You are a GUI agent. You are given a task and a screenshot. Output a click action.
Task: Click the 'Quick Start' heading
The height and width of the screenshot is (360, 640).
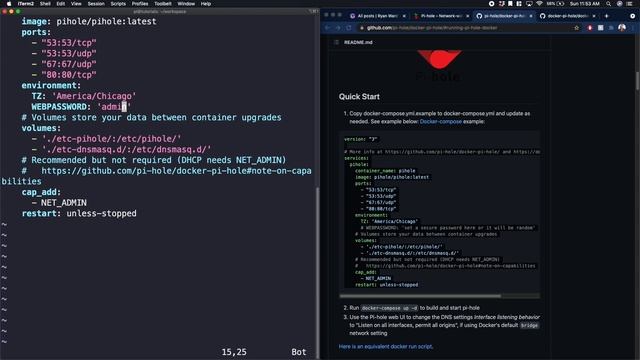click(x=359, y=97)
